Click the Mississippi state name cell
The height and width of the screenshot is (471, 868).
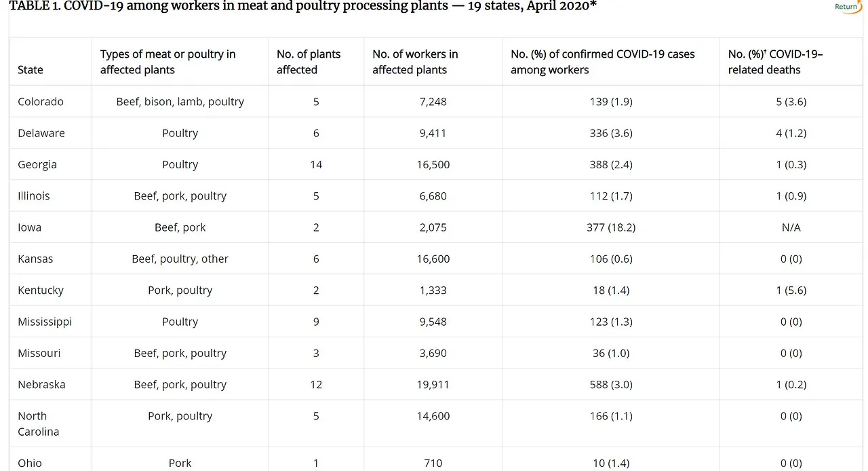(x=45, y=322)
